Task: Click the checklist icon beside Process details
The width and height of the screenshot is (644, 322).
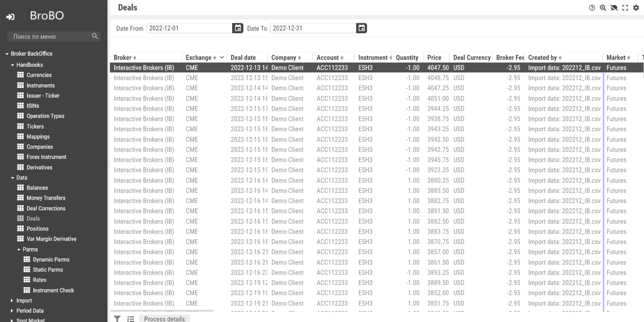Action: (x=131, y=319)
